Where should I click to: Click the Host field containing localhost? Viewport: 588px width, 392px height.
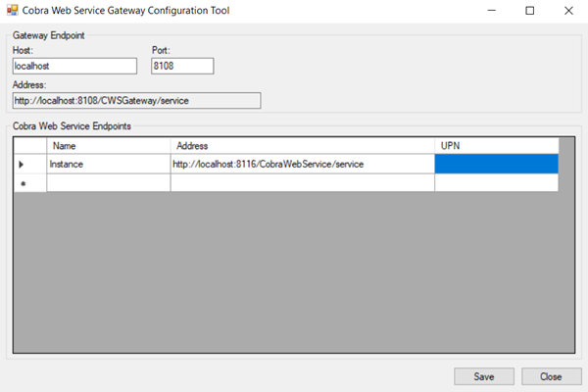point(74,66)
